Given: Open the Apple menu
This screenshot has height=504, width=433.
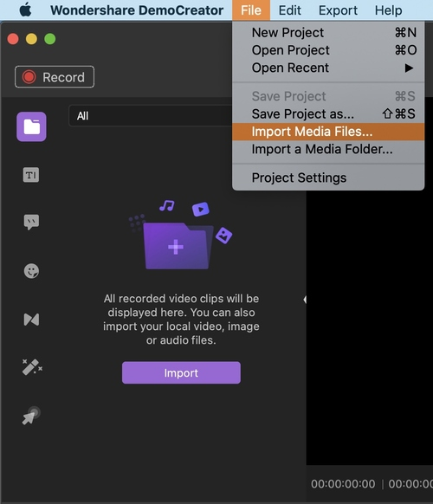Looking at the screenshot, I should pyautogui.click(x=25, y=10).
